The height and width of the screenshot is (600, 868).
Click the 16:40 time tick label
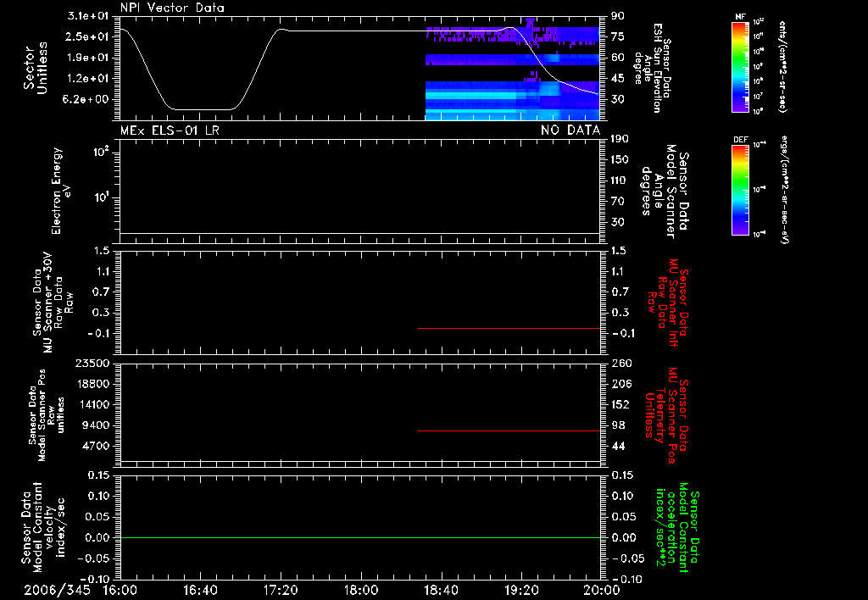(200, 590)
